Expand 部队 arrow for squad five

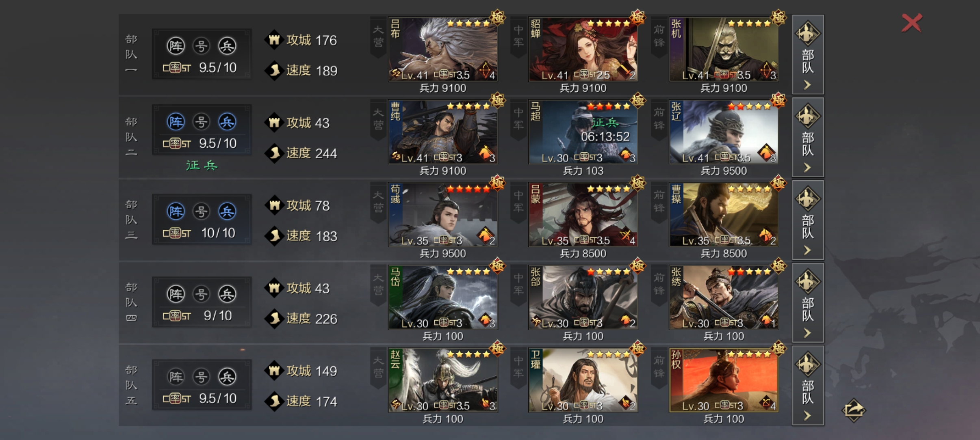tap(808, 386)
